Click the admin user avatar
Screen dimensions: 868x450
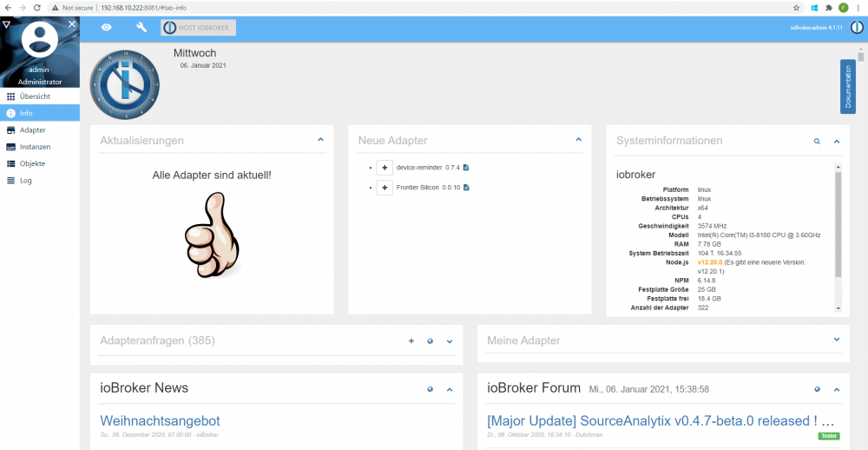point(39,39)
